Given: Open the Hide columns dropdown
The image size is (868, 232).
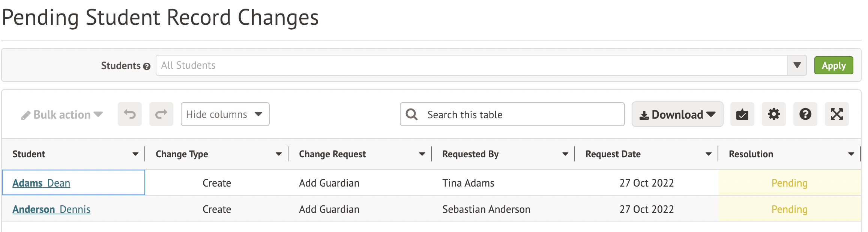Looking at the screenshot, I should pos(225,114).
